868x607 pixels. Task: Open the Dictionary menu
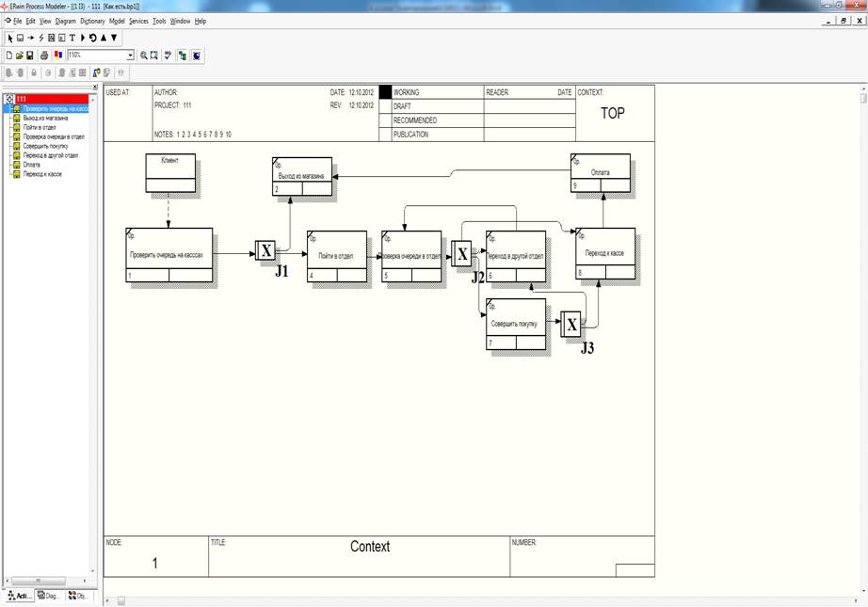(x=92, y=21)
